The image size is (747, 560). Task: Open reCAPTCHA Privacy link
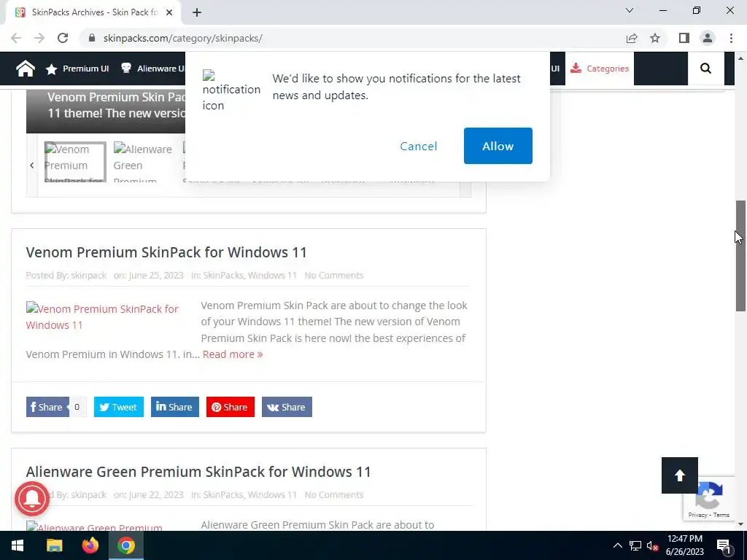[x=697, y=515]
